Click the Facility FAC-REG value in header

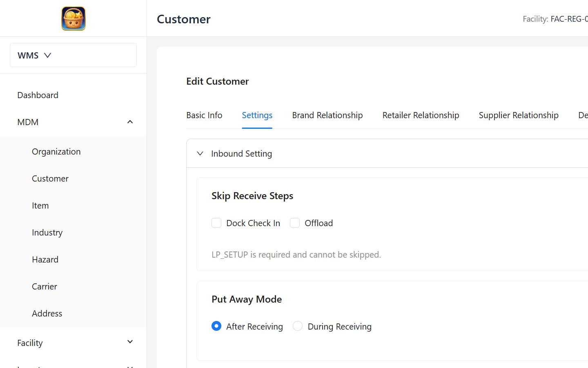point(569,19)
